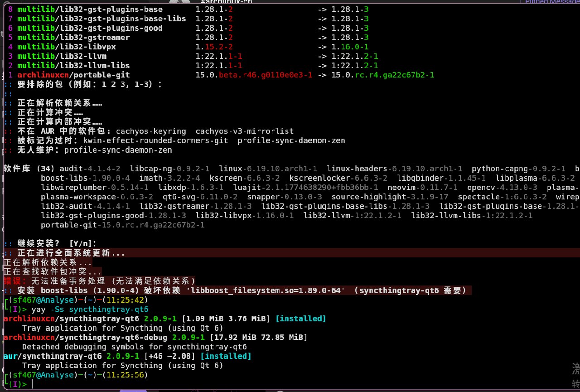Click the terminal prompt cursor on the last line

coord(33,384)
